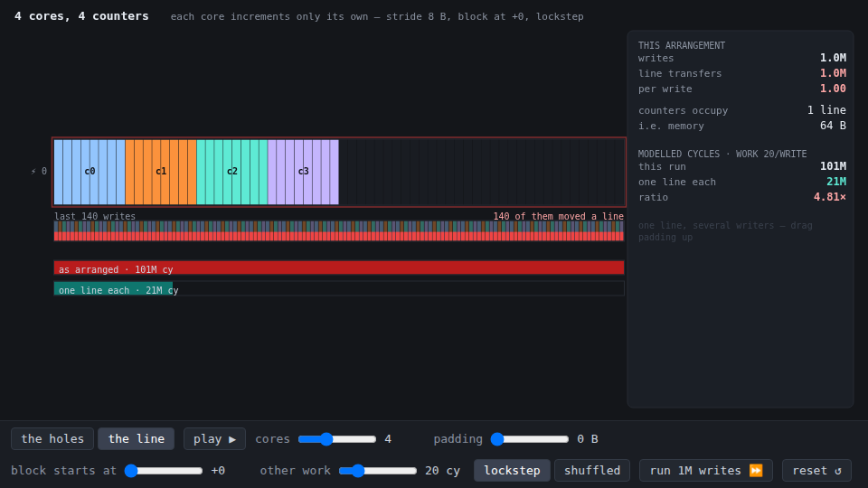The height and width of the screenshot is (488, 868).
Task: Select the purple c3 counter block
Action: [304, 172]
